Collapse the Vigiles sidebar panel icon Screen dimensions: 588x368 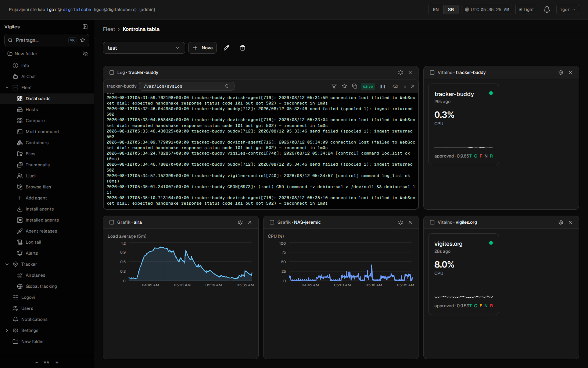(x=85, y=27)
